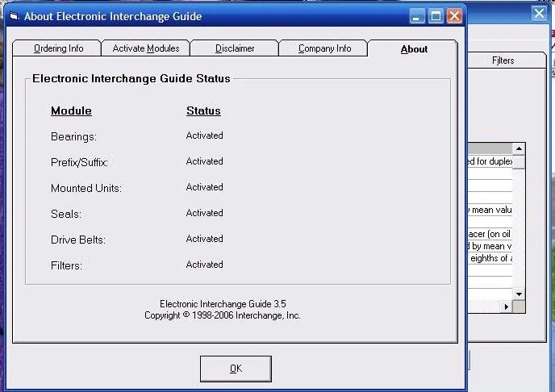555x392 pixels.
Task: Open the Ordering Info tab
Action: click(56, 48)
